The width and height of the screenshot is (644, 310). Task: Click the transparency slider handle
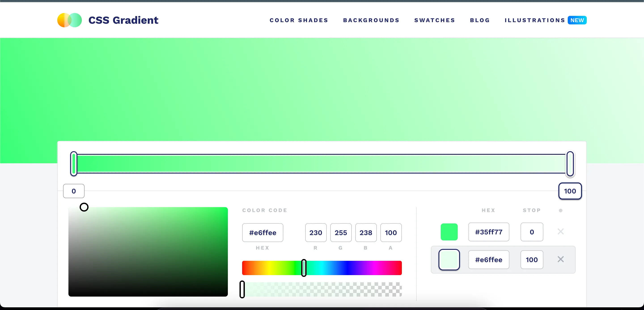[x=242, y=290]
